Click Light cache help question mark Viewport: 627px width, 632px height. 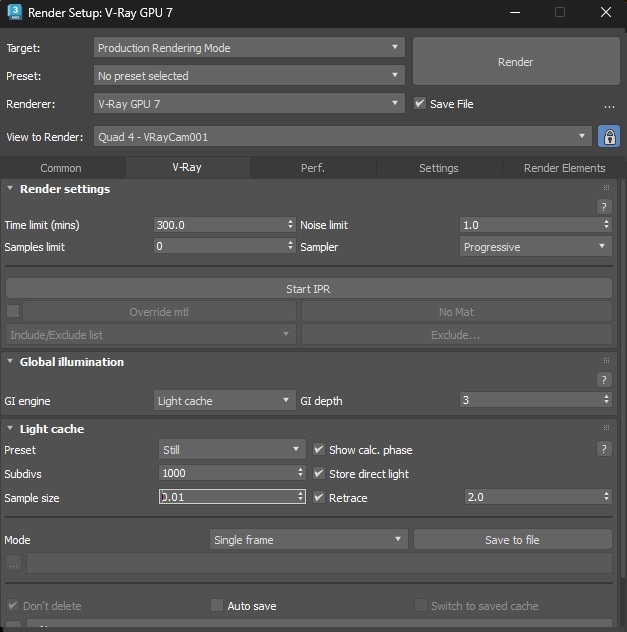click(603, 449)
